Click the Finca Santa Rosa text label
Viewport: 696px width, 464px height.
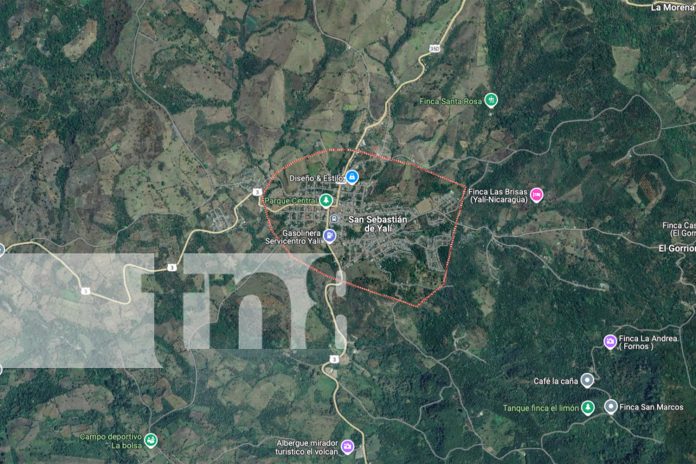[x=451, y=101]
